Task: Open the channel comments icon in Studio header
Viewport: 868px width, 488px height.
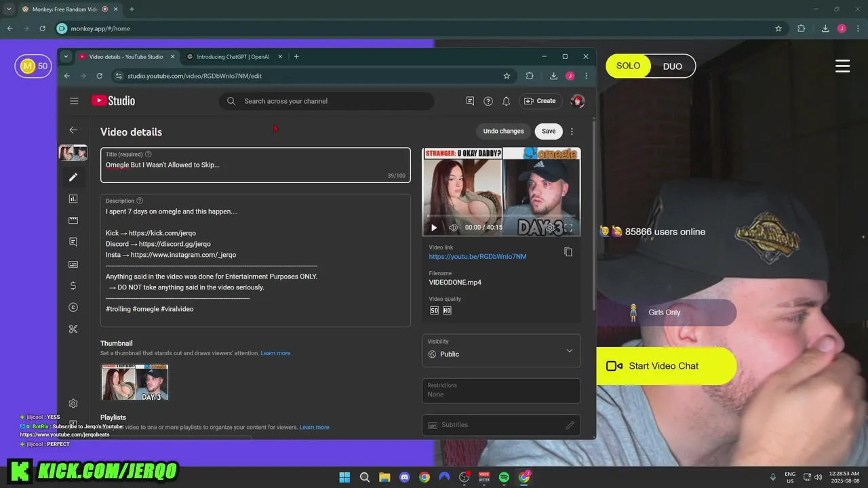Action: click(470, 101)
